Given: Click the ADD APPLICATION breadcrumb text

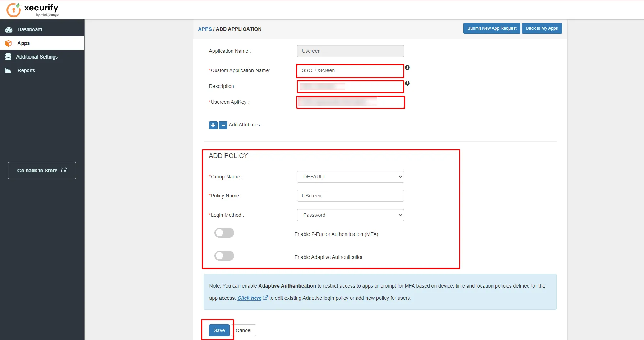Looking at the screenshot, I should [x=238, y=29].
